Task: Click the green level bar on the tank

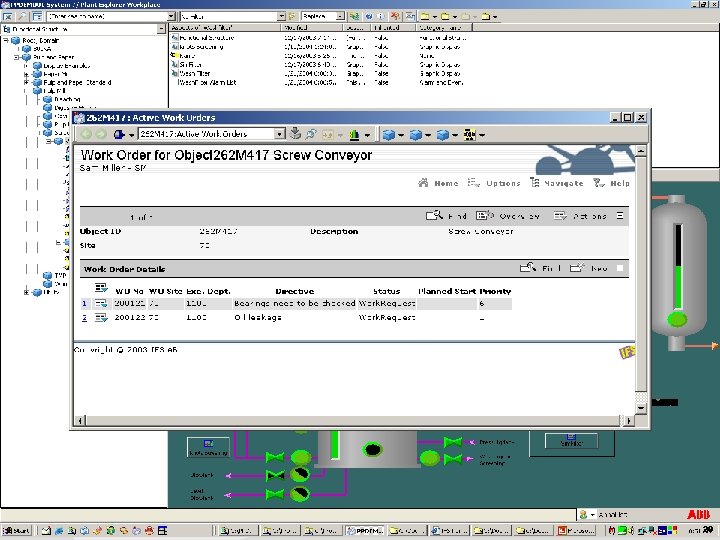Action: click(678, 288)
